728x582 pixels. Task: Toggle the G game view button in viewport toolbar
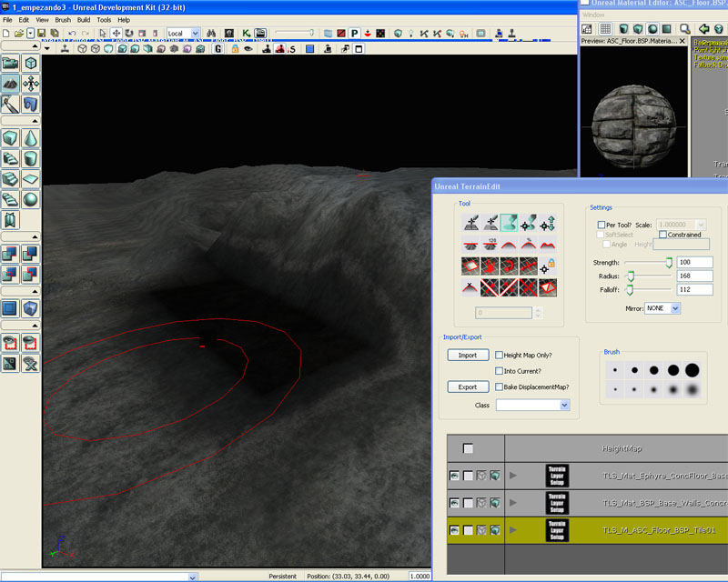[218, 49]
